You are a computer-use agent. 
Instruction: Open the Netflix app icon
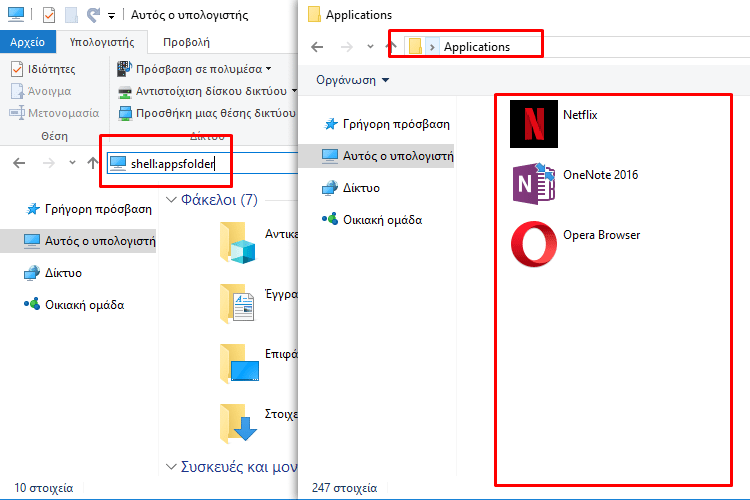tap(534, 124)
